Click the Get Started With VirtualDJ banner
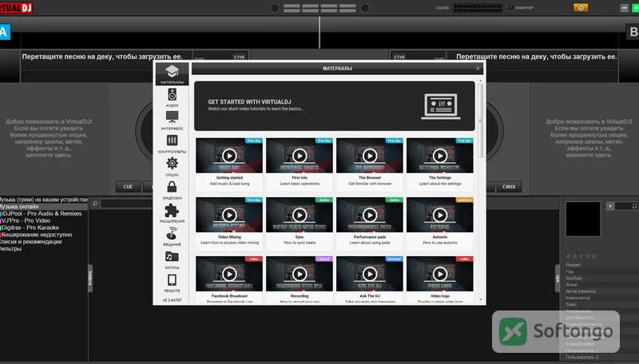Viewport: 639px width, 364px height. pos(334,106)
